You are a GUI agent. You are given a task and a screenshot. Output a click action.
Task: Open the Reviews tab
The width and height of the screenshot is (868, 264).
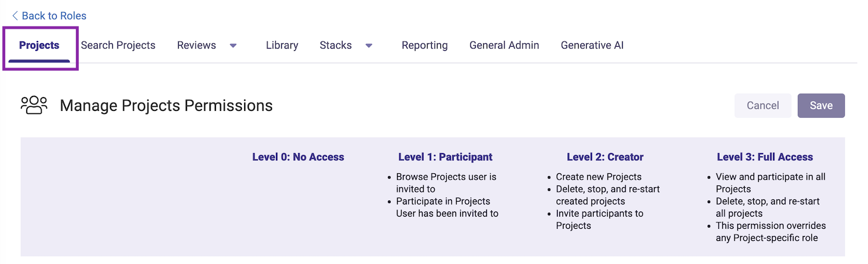pos(197,45)
